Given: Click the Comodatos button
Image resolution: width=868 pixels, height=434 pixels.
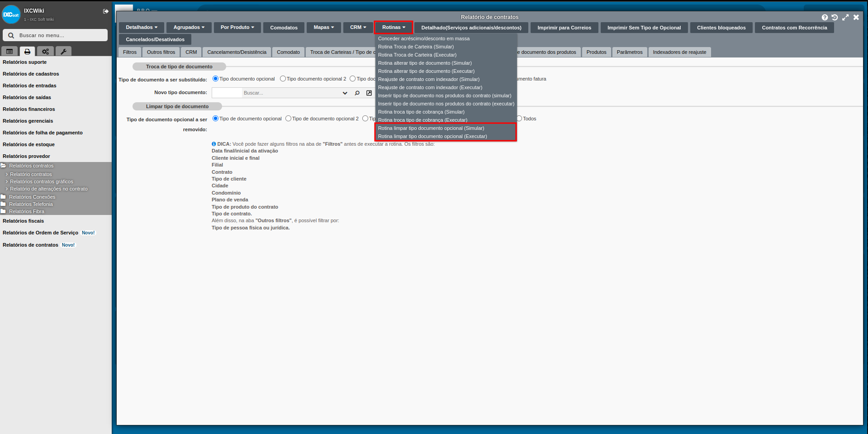Looking at the screenshot, I should pos(284,28).
